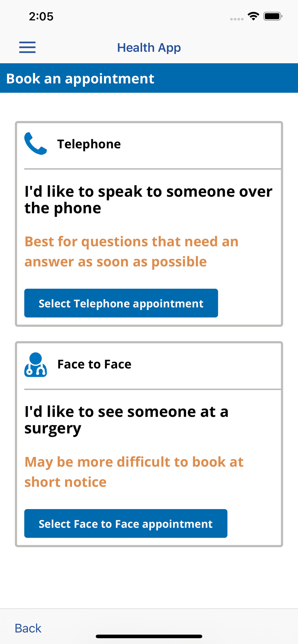Screen dimensions: 298x644
Task: Tap the Book an appointment header
Action: coord(149,78)
